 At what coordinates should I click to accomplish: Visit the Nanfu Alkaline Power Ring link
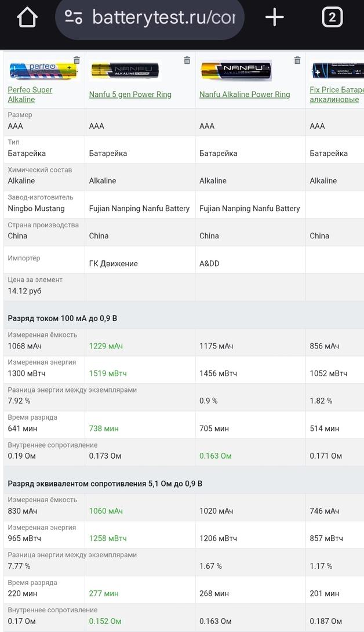click(244, 95)
